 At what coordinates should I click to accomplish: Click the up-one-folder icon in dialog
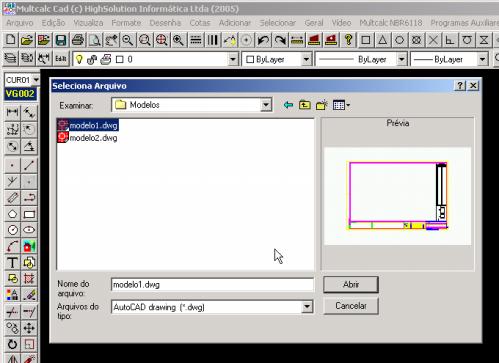click(305, 105)
